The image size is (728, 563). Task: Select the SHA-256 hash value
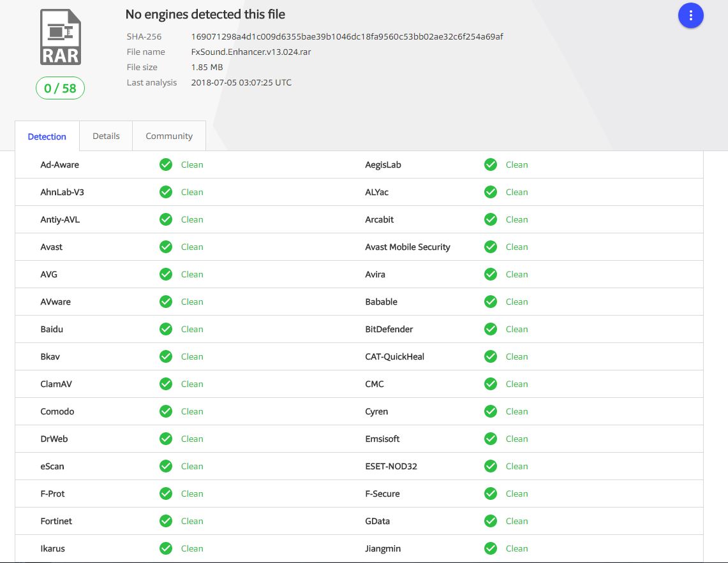click(347, 37)
